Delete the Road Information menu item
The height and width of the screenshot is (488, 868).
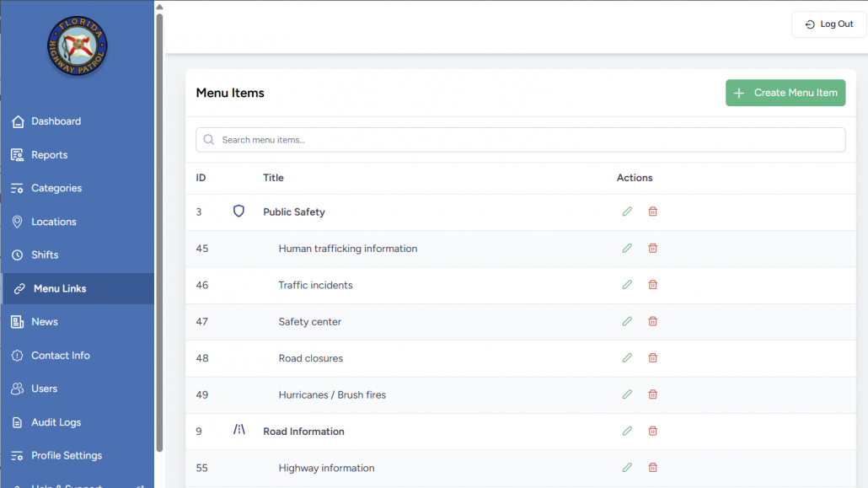coord(652,431)
